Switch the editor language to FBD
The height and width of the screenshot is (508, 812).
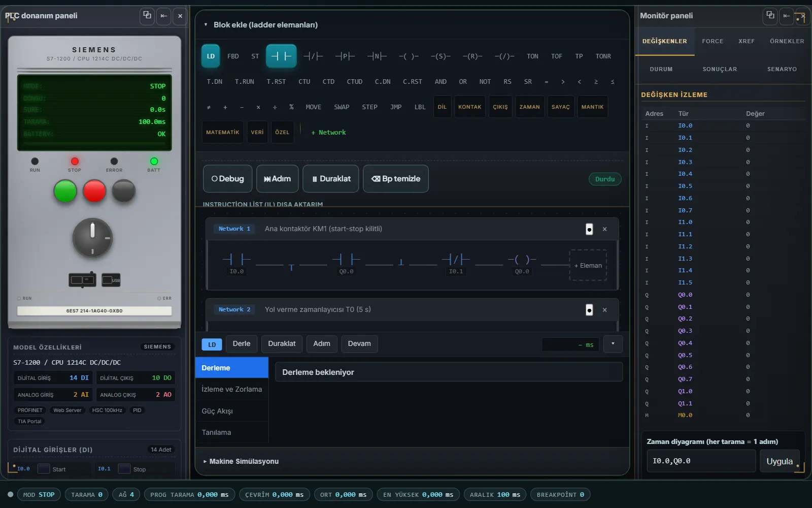tap(233, 56)
